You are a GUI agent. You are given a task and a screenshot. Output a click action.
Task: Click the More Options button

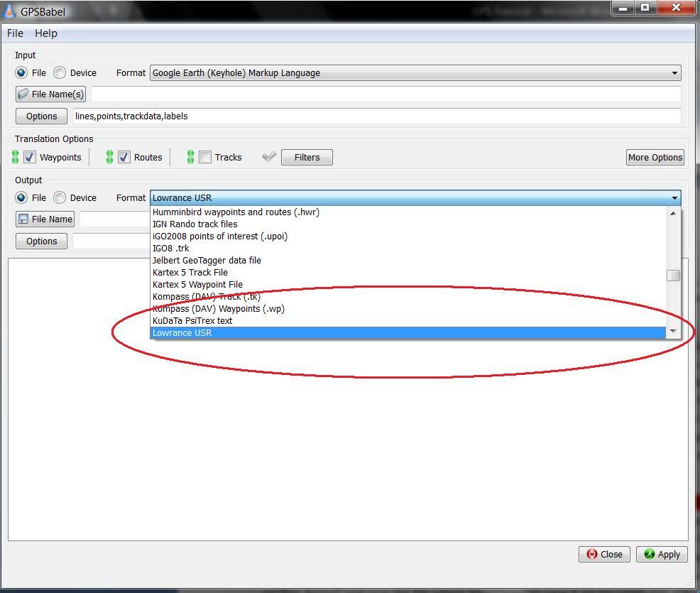point(655,157)
